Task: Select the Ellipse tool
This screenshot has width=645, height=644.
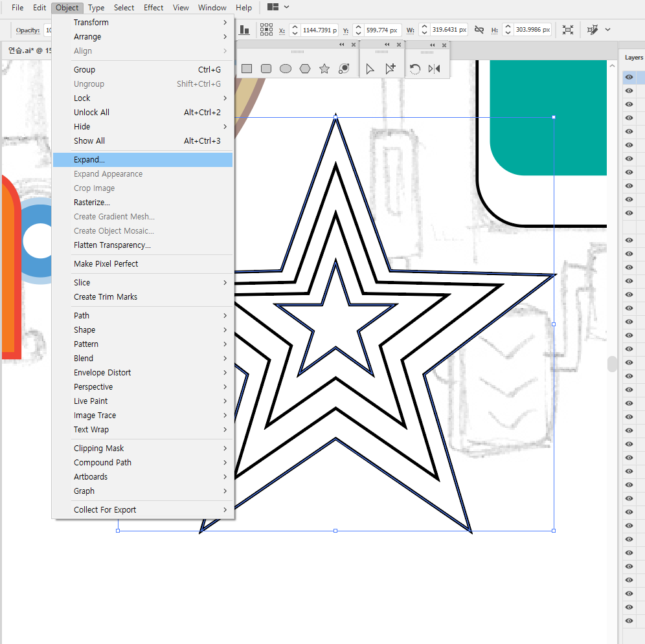Action: tap(286, 69)
